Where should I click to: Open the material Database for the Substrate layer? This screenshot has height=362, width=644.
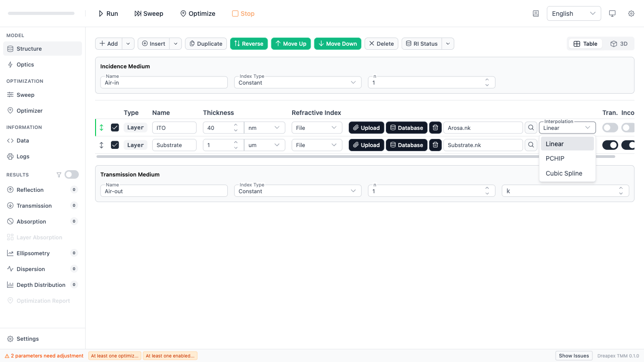click(x=406, y=145)
